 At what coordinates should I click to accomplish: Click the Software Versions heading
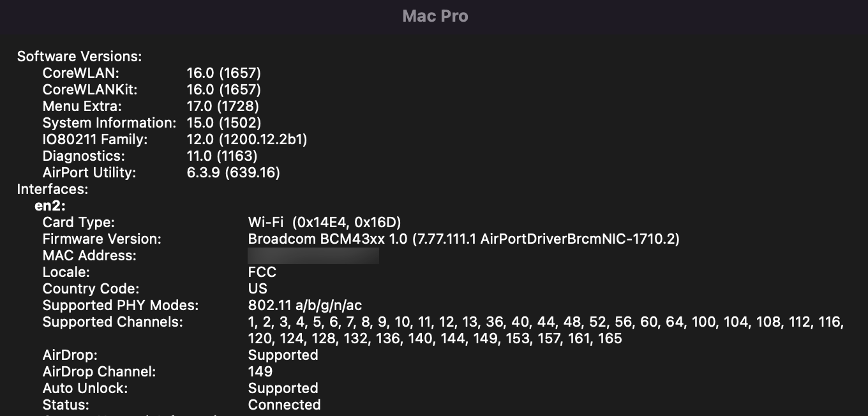click(78, 56)
